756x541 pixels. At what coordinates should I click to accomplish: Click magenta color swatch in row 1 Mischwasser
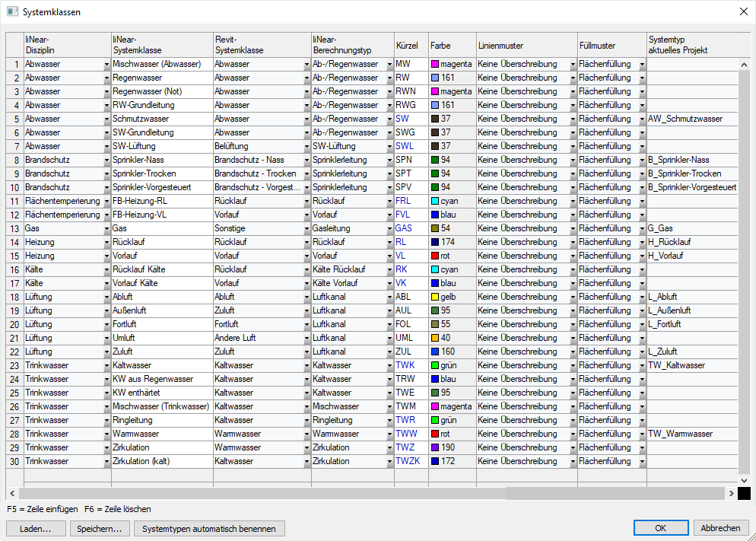pos(435,64)
